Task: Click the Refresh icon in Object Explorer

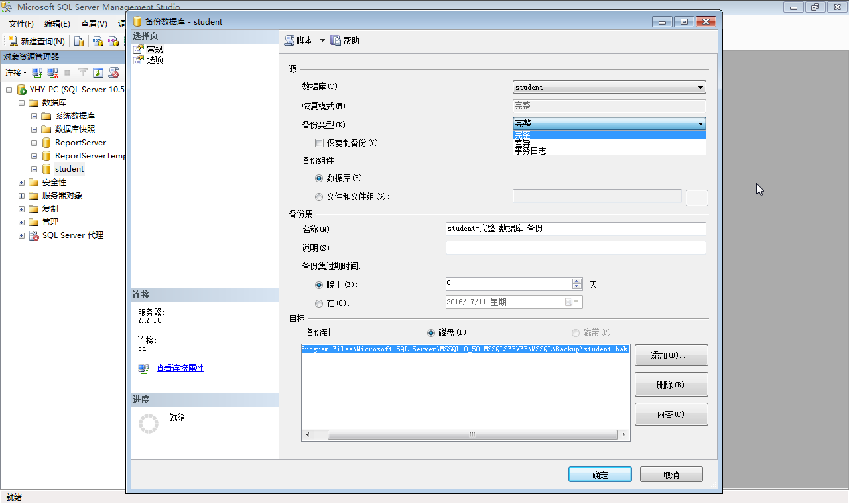Action: 98,73
